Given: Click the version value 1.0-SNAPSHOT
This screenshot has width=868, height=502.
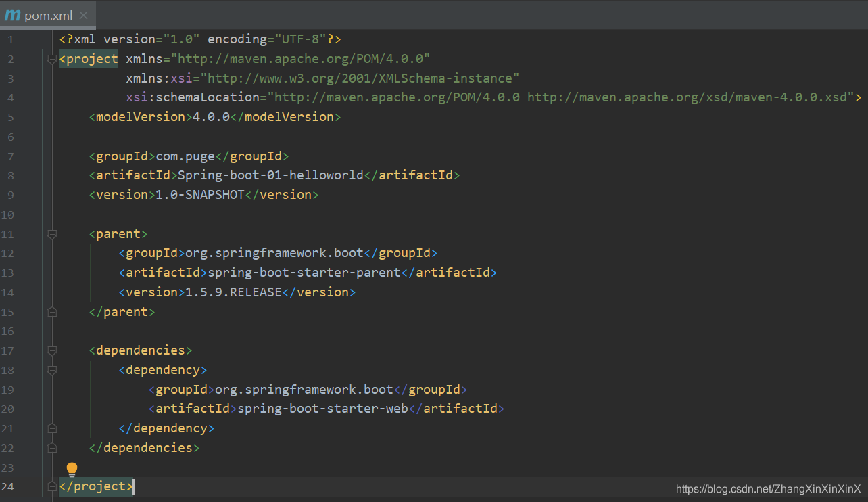Looking at the screenshot, I should [200, 195].
